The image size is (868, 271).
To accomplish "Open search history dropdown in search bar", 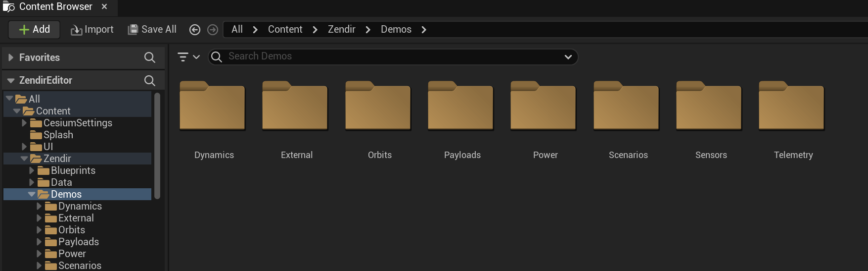I will tap(568, 57).
